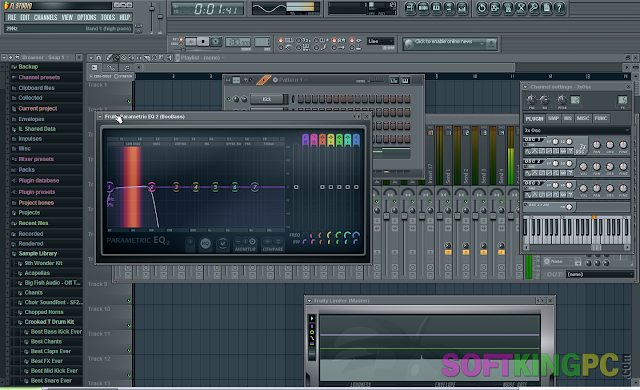Select sine wave shape for OSC 1
This screenshot has height=390, width=640.
pos(528,151)
